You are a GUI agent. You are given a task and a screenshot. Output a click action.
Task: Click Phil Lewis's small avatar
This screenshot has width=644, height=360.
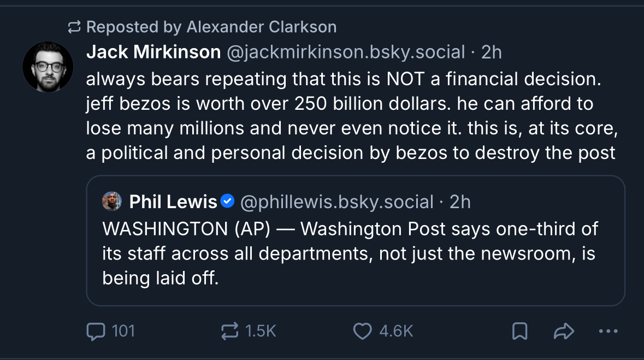click(x=112, y=202)
